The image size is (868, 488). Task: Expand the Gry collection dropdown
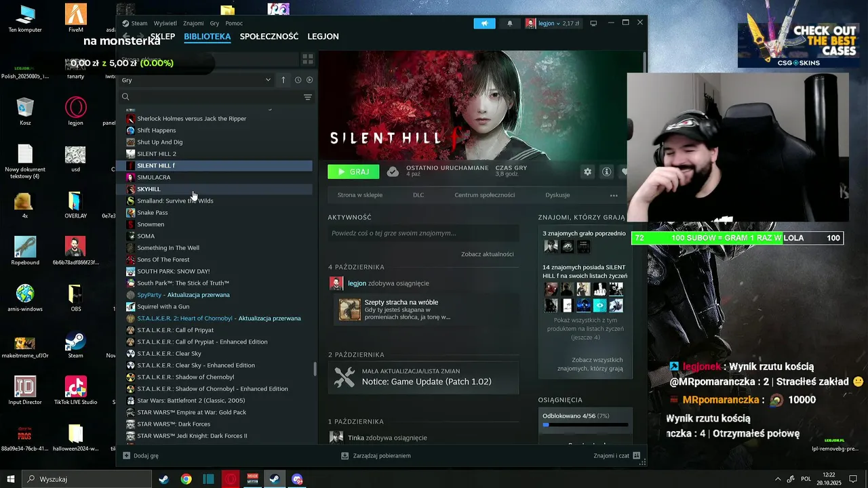pyautogui.click(x=197, y=80)
